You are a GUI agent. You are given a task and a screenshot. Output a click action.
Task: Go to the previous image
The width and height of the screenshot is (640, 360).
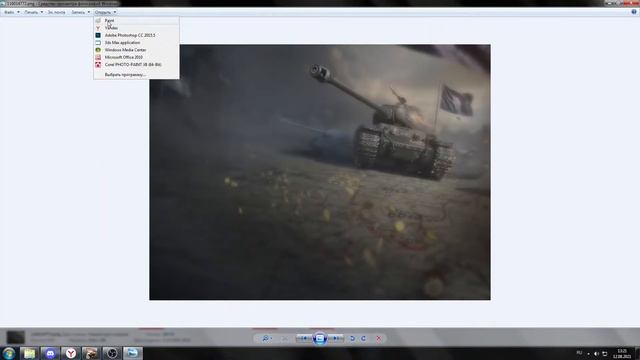[304, 338]
